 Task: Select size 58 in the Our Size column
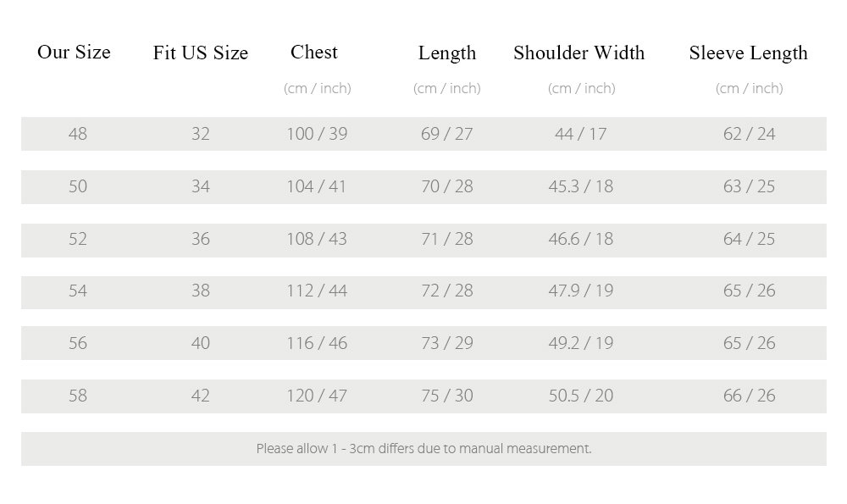(x=78, y=396)
